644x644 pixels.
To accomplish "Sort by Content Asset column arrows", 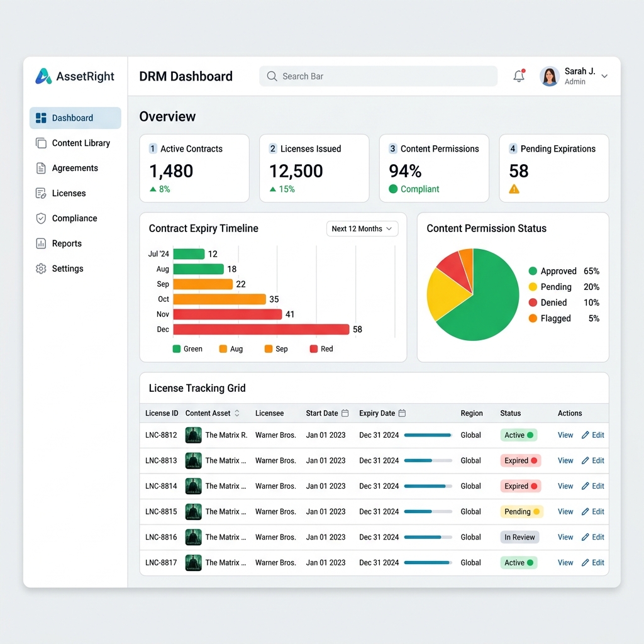I will click(237, 413).
